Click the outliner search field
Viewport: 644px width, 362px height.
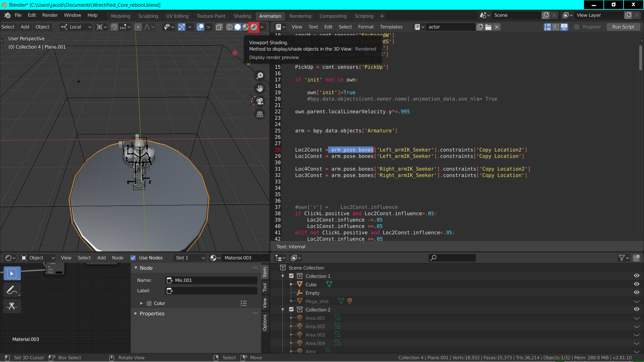click(x=452, y=258)
